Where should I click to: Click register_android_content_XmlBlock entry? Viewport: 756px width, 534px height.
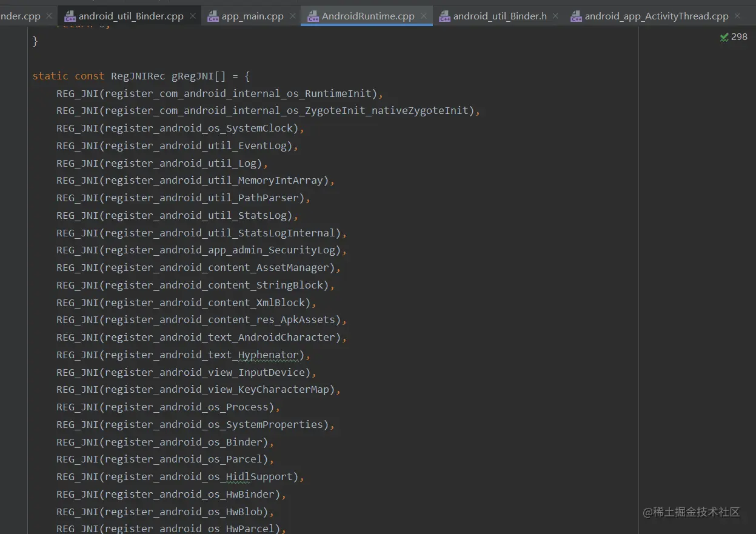pos(187,302)
